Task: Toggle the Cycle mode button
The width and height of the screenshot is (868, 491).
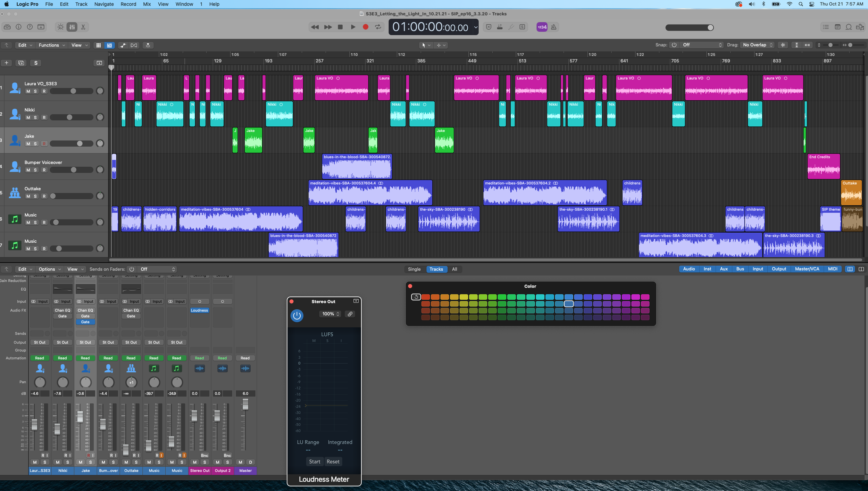Action: (x=378, y=27)
